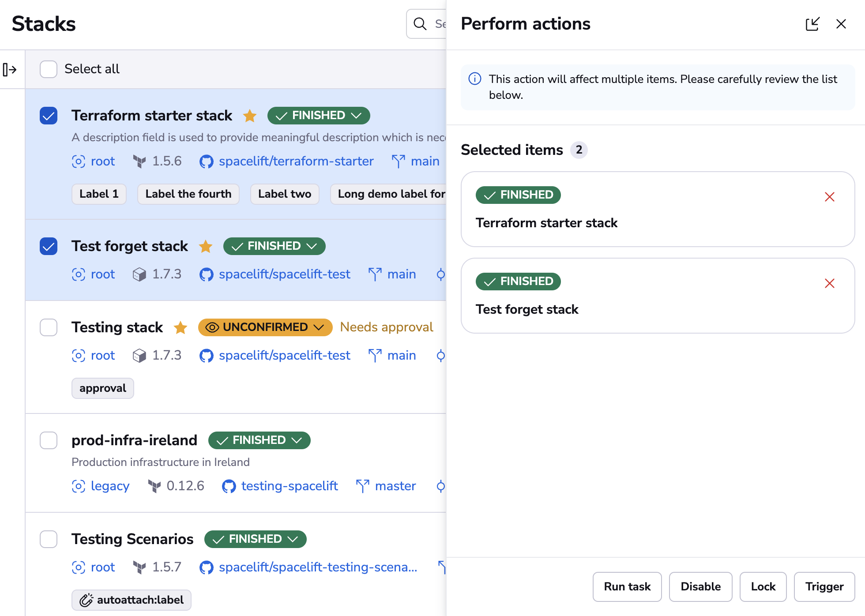Click the export icon in Perform actions header

(812, 24)
